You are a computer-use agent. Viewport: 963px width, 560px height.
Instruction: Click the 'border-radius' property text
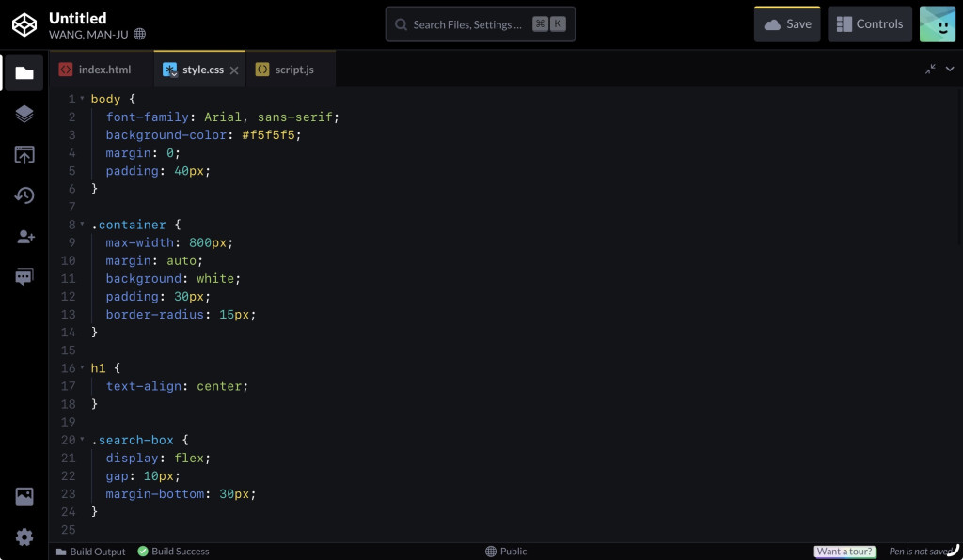click(x=155, y=315)
